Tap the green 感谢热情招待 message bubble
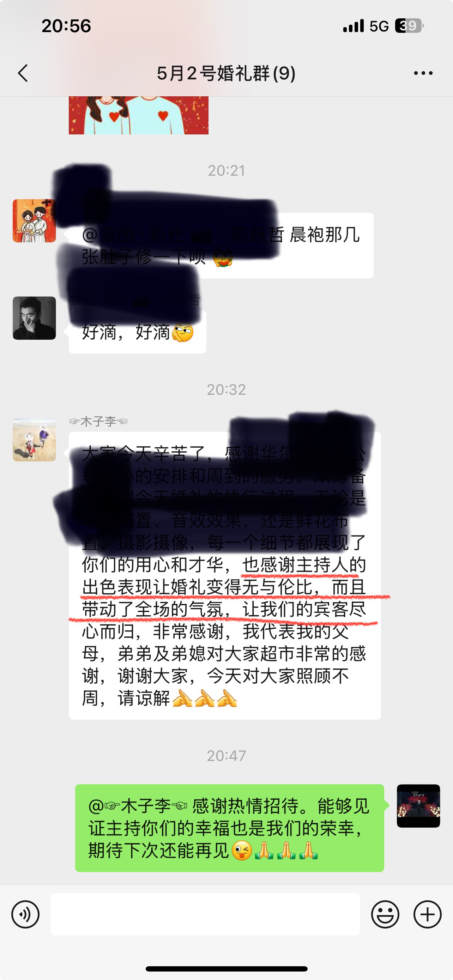This screenshot has width=453, height=980. pos(229,828)
